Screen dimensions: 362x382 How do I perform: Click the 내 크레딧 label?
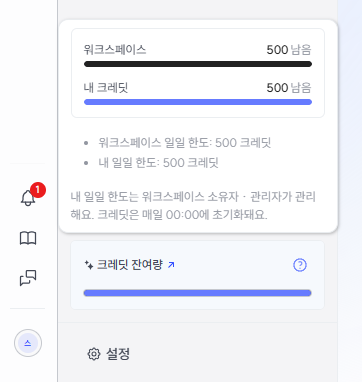coord(106,88)
